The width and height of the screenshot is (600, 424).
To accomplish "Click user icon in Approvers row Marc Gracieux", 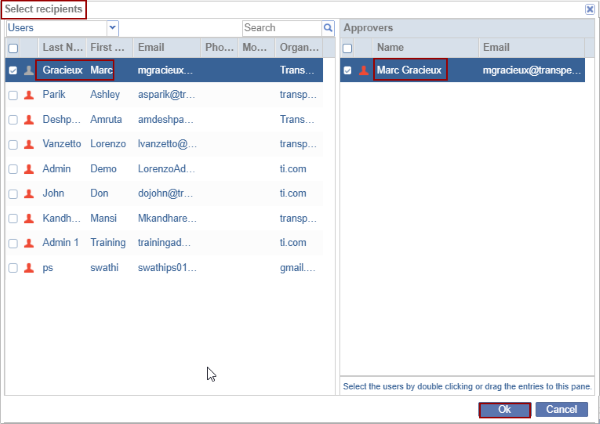I will point(363,70).
